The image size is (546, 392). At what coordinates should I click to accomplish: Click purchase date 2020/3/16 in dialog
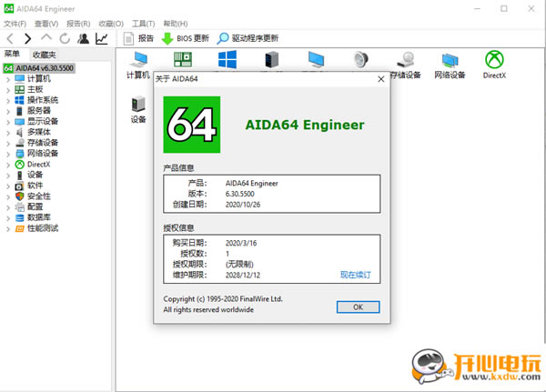click(241, 243)
